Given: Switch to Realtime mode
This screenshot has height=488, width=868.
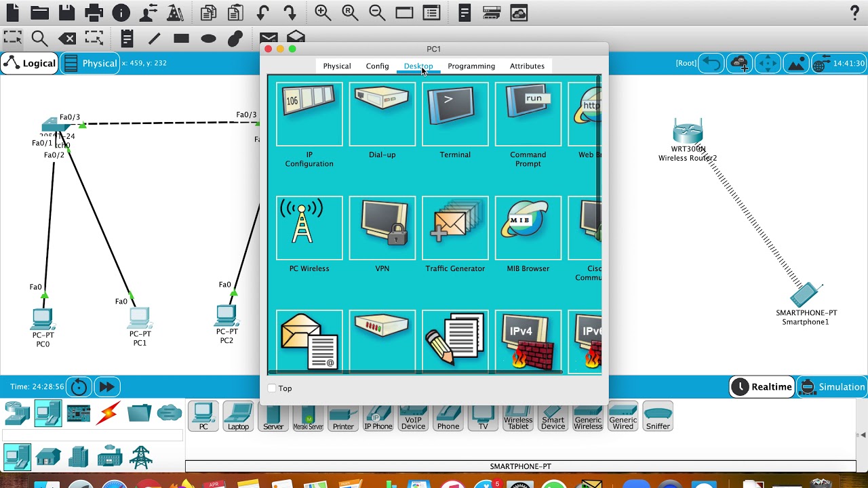Looking at the screenshot, I should click(762, 387).
